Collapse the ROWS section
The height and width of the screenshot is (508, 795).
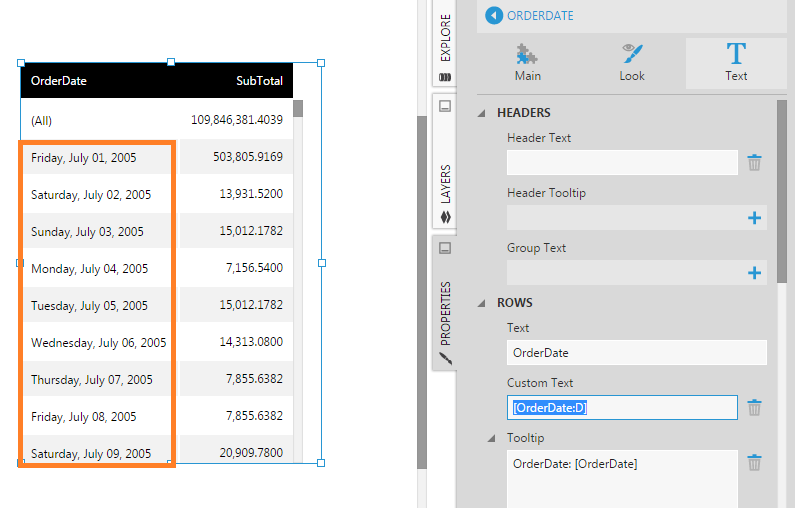point(483,303)
